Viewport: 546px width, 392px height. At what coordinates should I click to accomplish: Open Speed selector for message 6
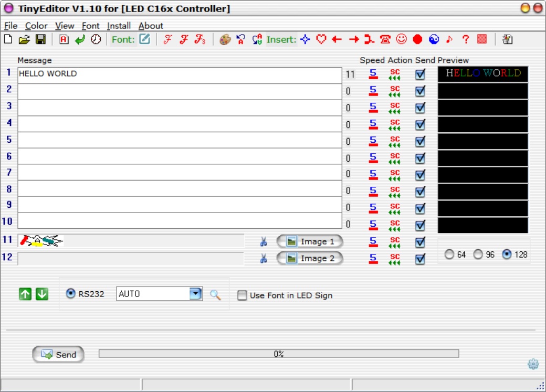(373, 158)
